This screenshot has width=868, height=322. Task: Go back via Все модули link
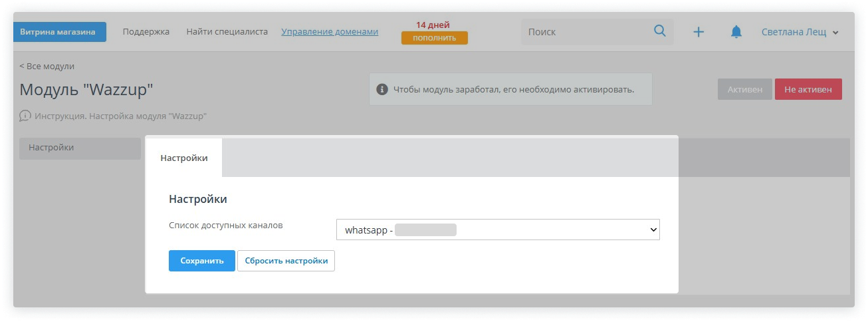[x=47, y=67]
